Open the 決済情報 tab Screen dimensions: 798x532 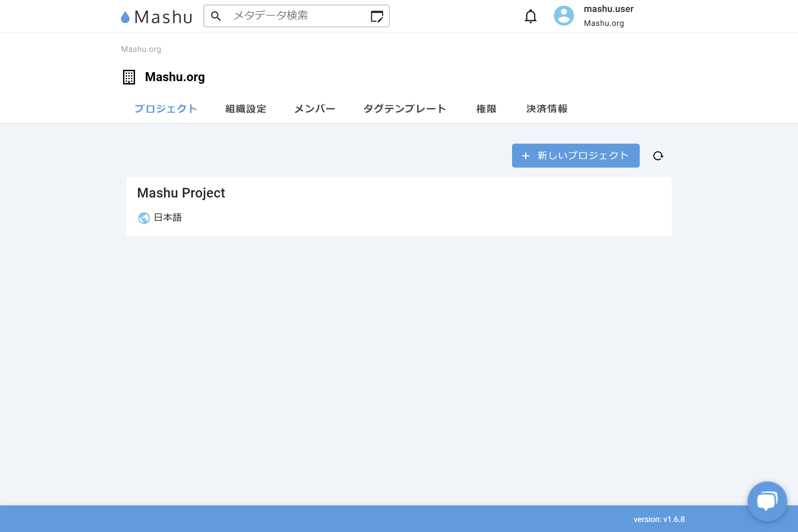(x=547, y=109)
